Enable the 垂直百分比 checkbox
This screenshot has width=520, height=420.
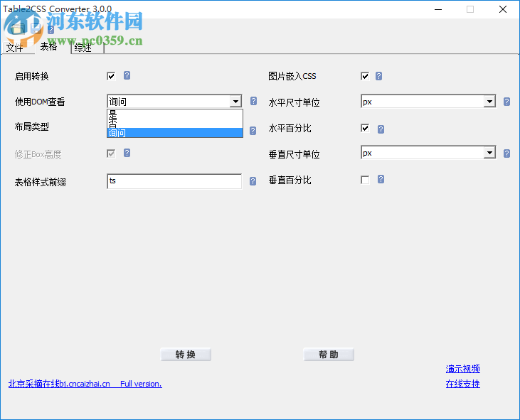365,180
